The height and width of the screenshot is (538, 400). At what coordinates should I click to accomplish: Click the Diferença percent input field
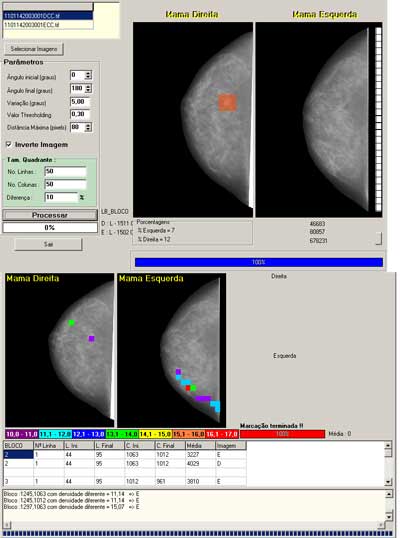pyautogui.click(x=61, y=197)
